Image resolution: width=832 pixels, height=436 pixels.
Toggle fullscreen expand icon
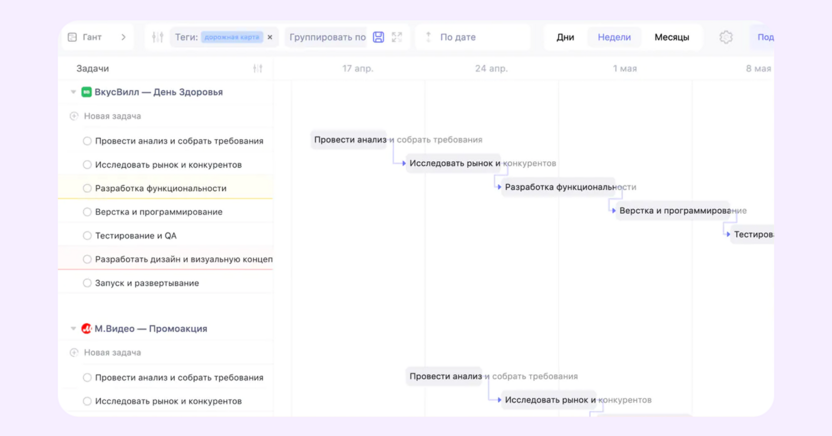coord(397,37)
